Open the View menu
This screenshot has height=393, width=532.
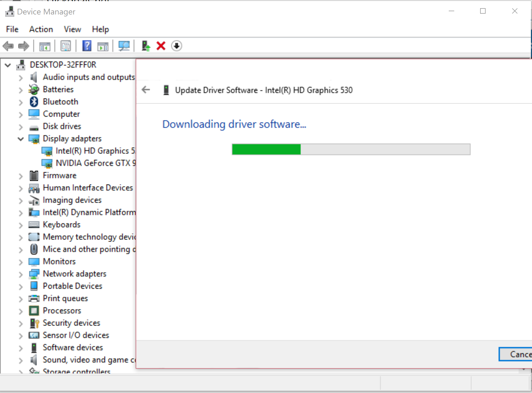point(72,29)
